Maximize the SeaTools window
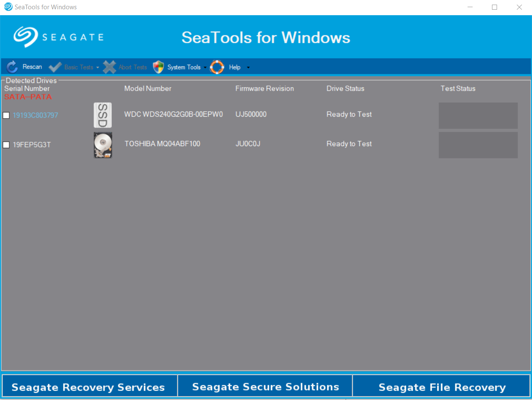 pos(495,7)
